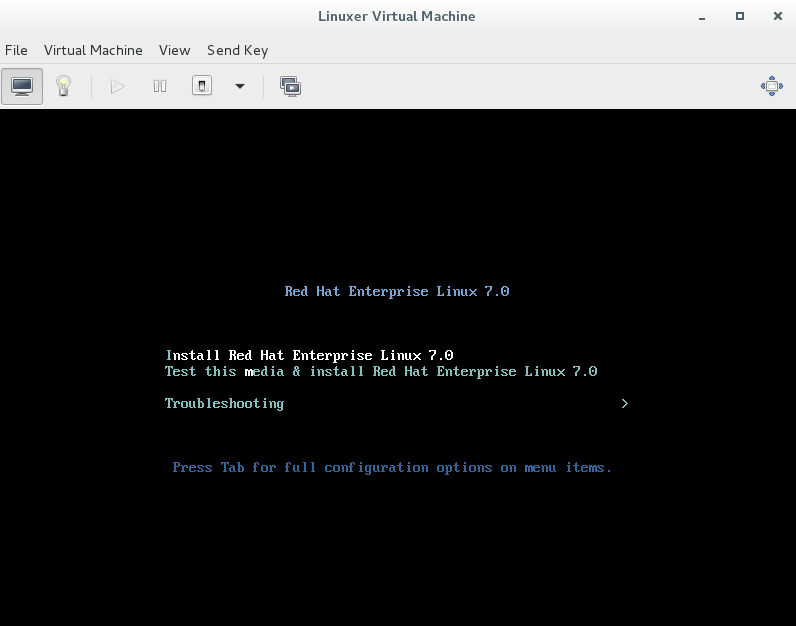796x626 pixels.
Task: Close the Linuxer Virtual Machine window
Action: click(778, 16)
